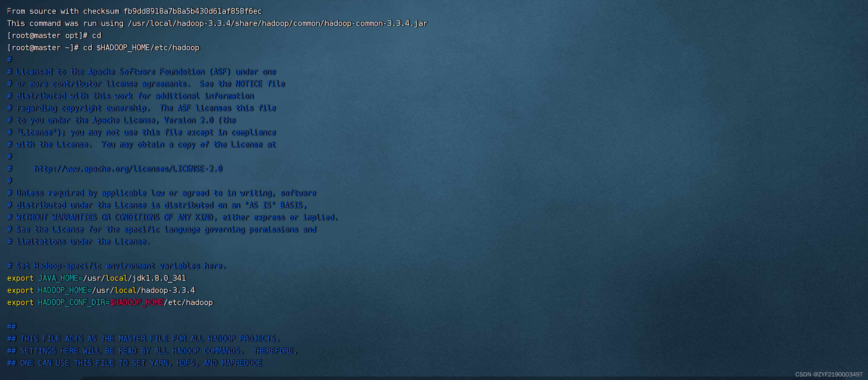Image resolution: width=868 pixels, height=380 pixels.
Task: Click the 'cd $HADOOP_HOME/etc/hadoop' command
Action: (x=141, y=48)
